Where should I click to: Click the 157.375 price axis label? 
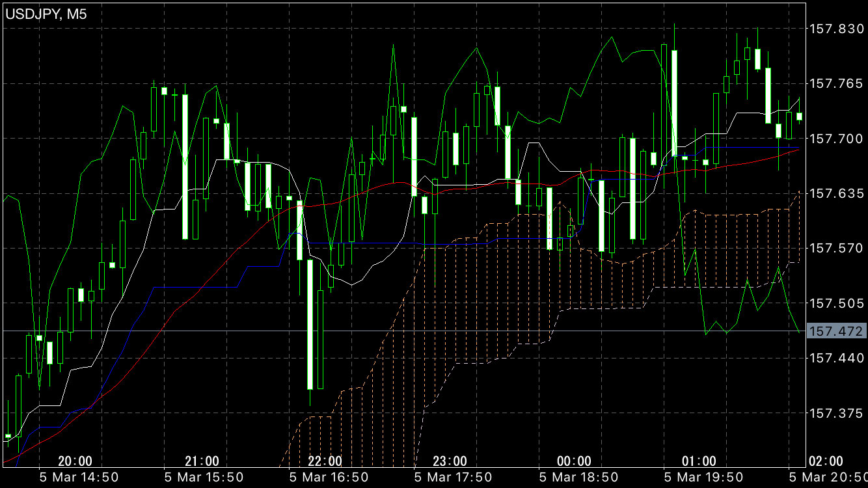(x=835, y=413)
